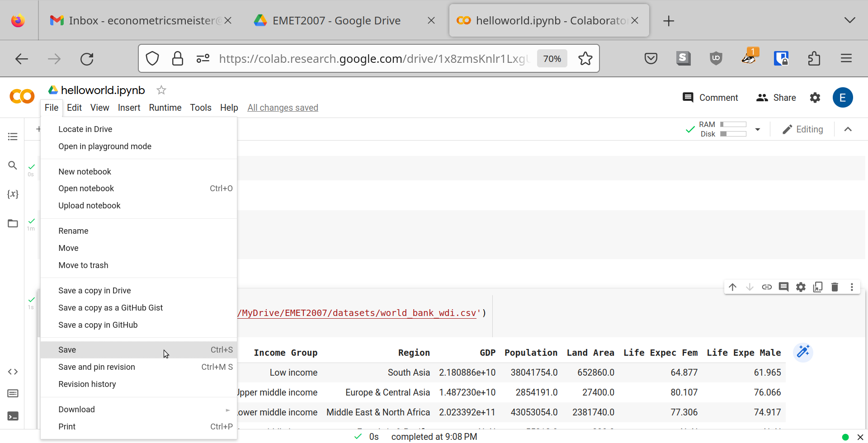Viewport: 868px width, 443px height.
Task: Collapse the header with chevron
Action: [x=848, y=129]
